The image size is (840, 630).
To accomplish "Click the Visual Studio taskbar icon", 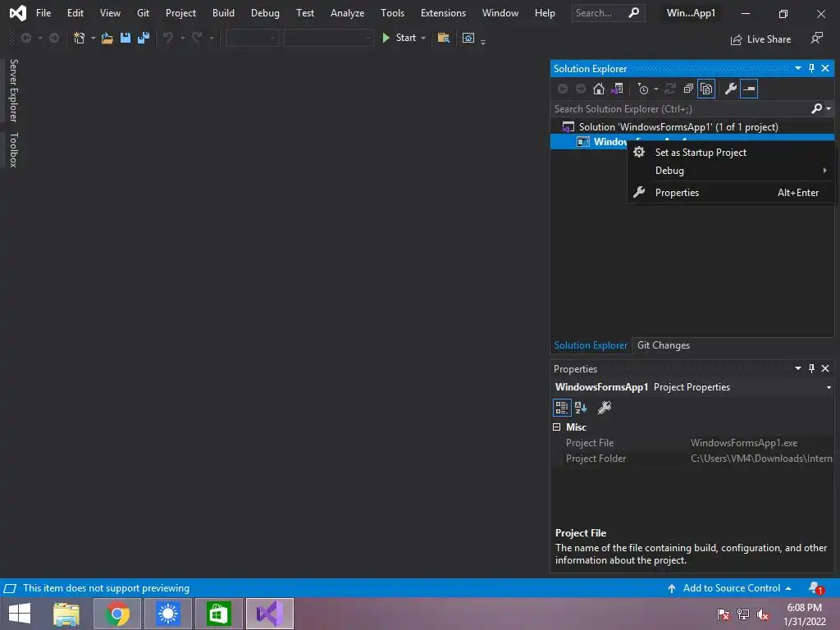I will pos(269,614).
